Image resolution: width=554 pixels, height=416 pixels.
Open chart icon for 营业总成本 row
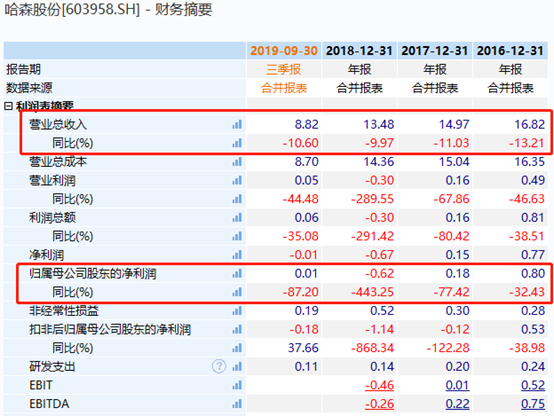coord(237,162)
